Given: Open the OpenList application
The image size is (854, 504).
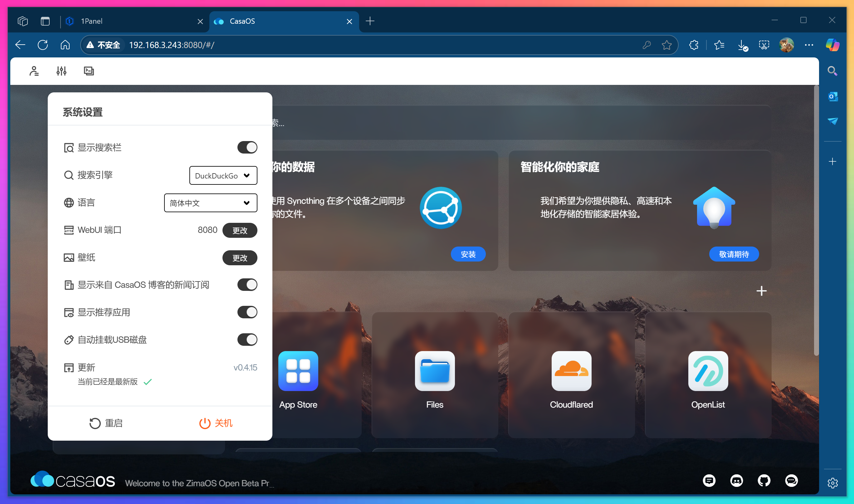Looking at the screenshot, I should point(708,371).
